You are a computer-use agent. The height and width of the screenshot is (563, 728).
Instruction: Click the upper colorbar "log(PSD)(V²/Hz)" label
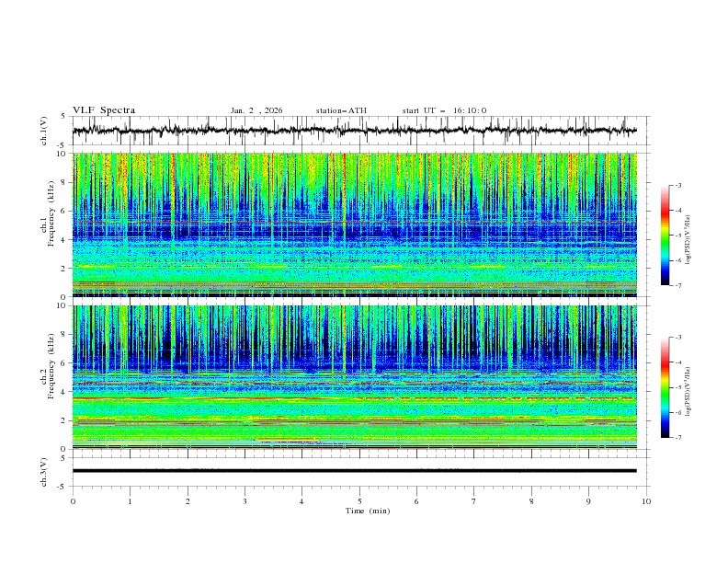click(x=688, y=240)
